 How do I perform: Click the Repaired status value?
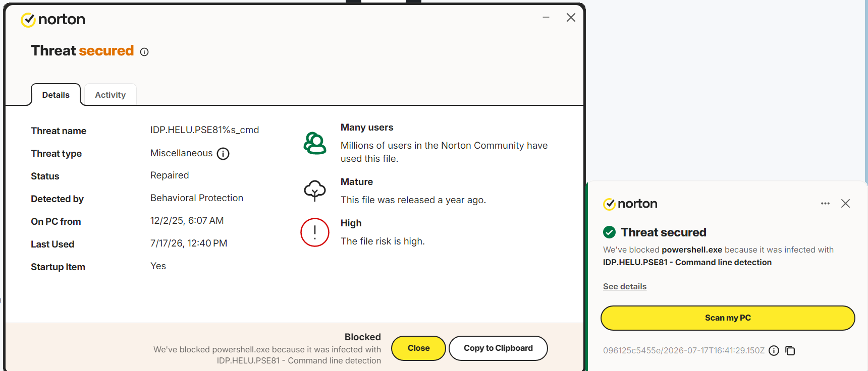170,175
